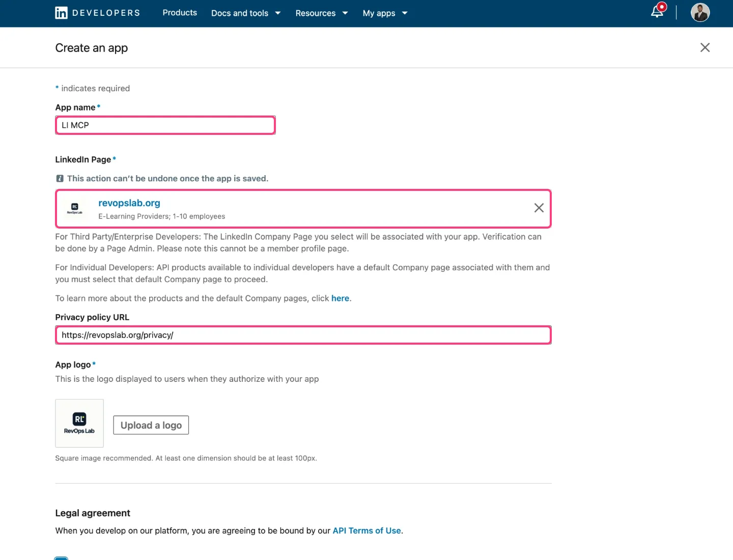Click the 'App logo' label
733x560 pixels.
click(73, 365)
